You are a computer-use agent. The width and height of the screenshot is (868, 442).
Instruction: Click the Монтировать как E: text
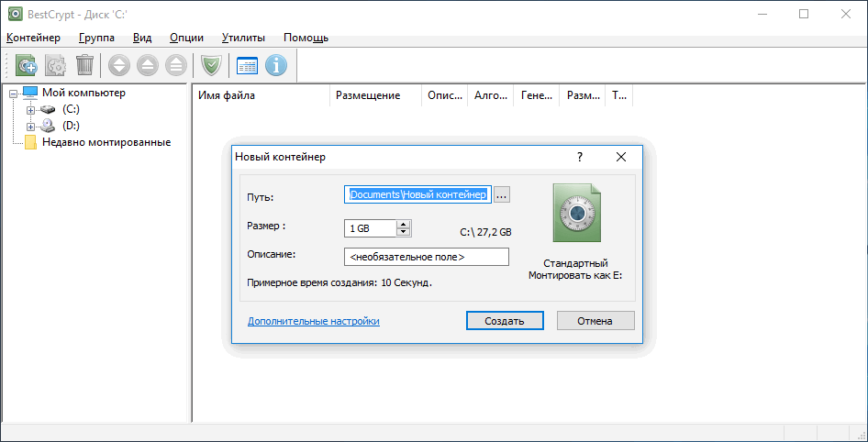point(575,275)
